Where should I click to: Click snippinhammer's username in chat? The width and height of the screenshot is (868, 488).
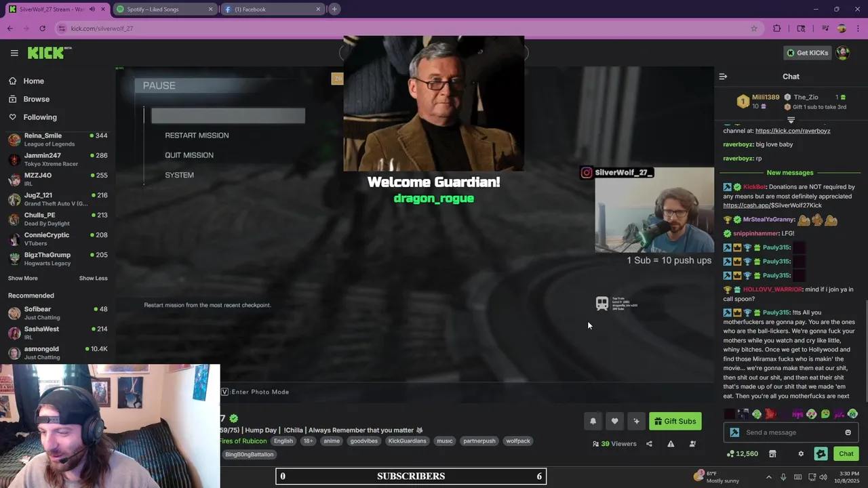755,234
